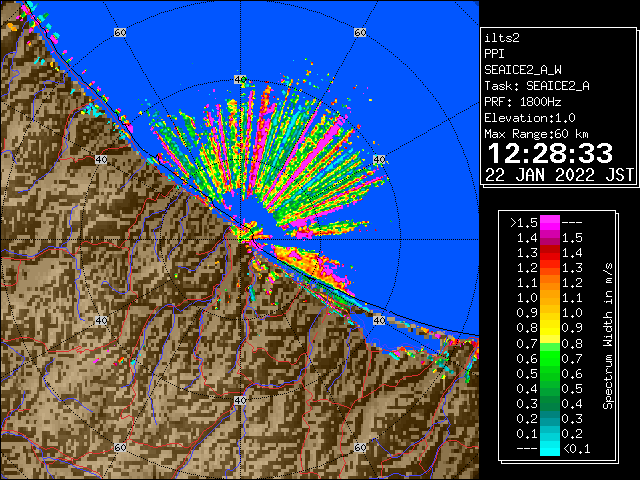This screenshot has width=640, height=480.
Task: Click the '40' range label due south of radar
Action: (x=240, y=400)
